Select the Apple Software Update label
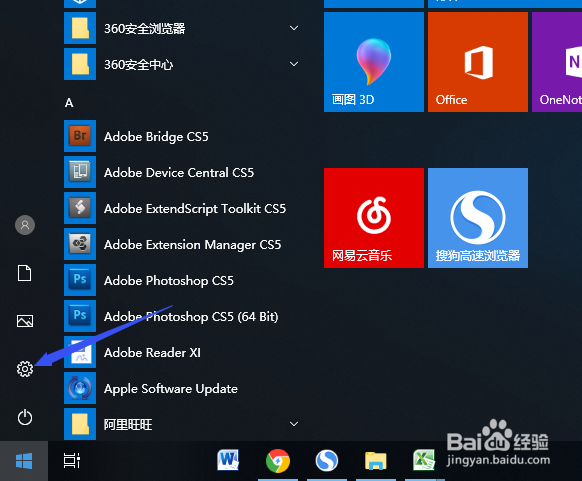The image size is (582, 481). click(x=171, y=389)
